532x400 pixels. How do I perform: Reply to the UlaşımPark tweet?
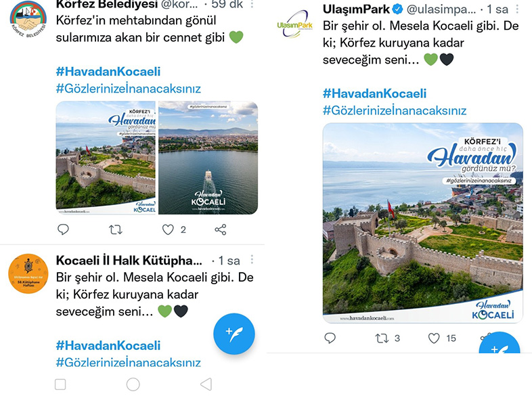330,338
